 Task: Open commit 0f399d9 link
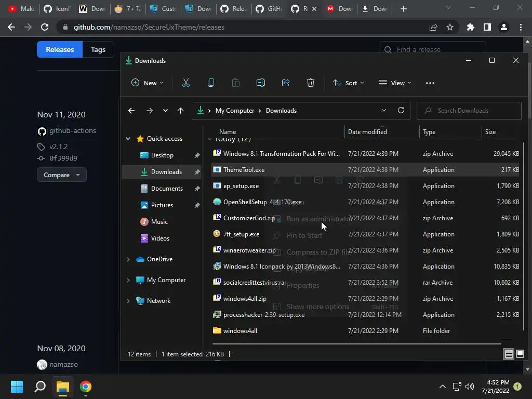pos(63,158)
